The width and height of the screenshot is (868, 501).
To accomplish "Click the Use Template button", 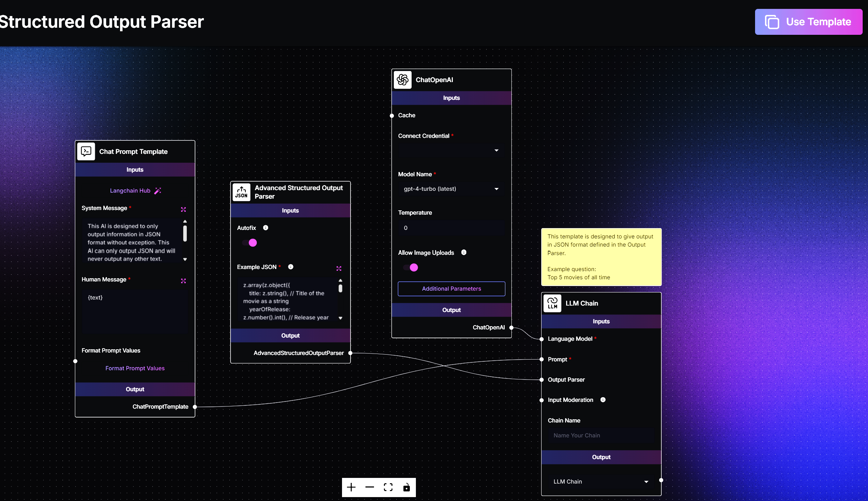I will click(808, 22).
